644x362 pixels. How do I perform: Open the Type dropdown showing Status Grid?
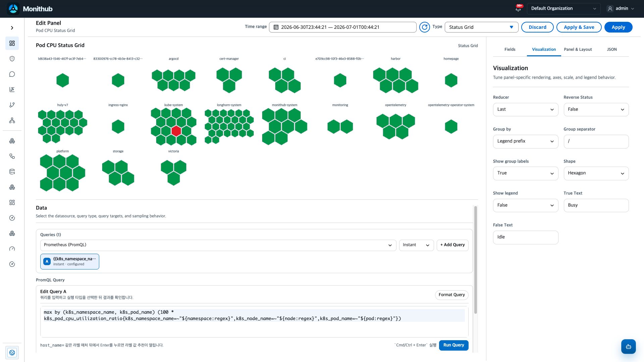tap(481, 27)
